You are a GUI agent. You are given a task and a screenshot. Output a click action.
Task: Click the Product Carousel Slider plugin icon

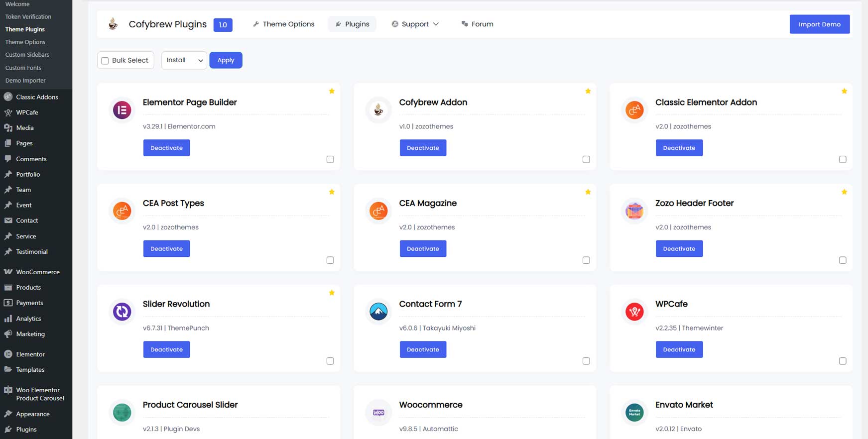[122, 413]
